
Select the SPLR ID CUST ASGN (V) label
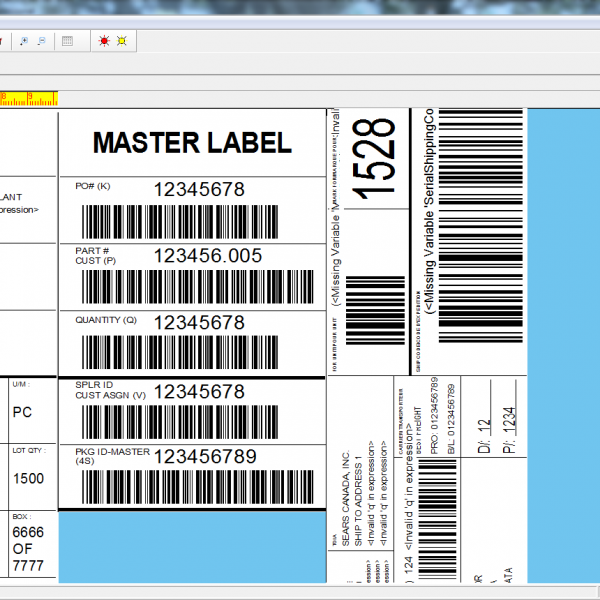(x=111, y=390)
